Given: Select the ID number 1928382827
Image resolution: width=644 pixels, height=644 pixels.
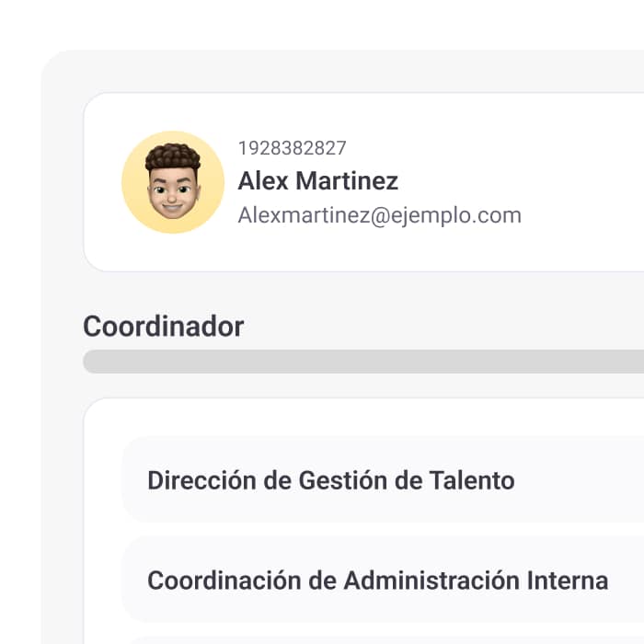Looking at the screenshot, I should [293, 148].
